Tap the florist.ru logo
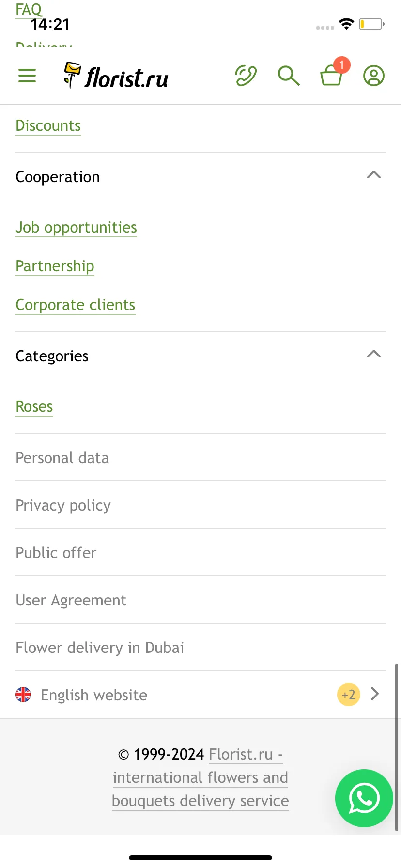 [x=116, y=76]
